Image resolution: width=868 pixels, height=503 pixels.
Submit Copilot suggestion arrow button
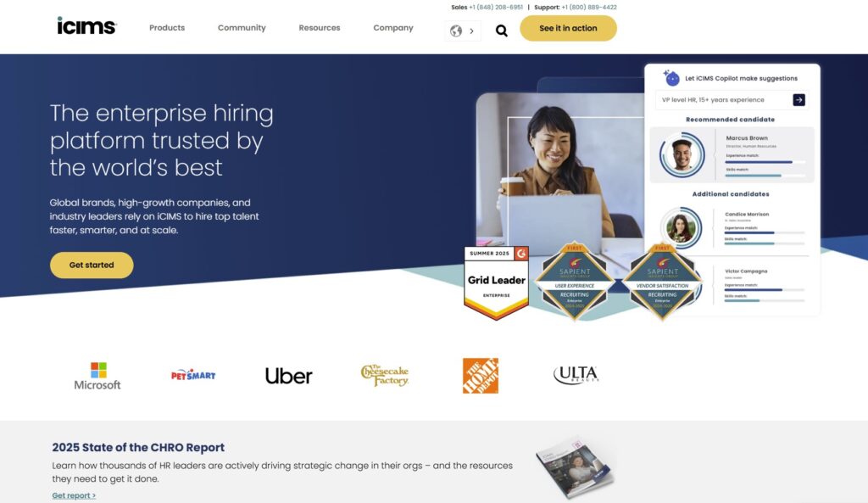coord(798,100)
